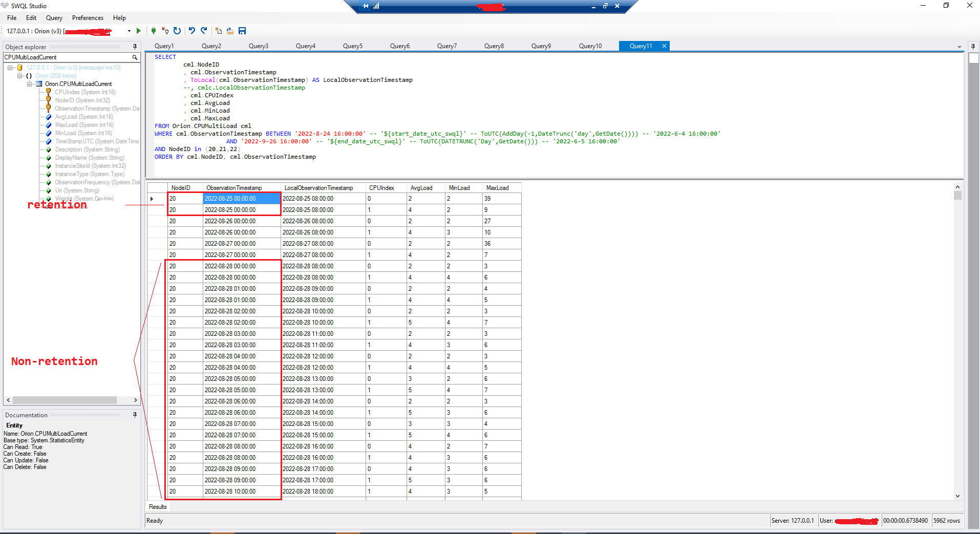Click the horizontal scrollbar in Object explorer
The width and height of the screenshot is (980, 534).
point(65,400)
